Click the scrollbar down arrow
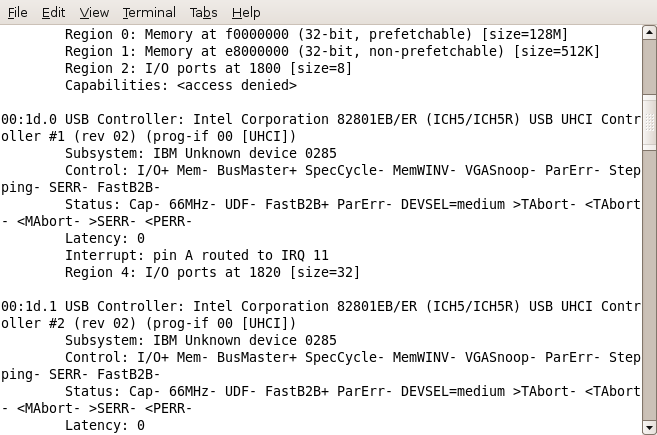 tap(649, 428)
